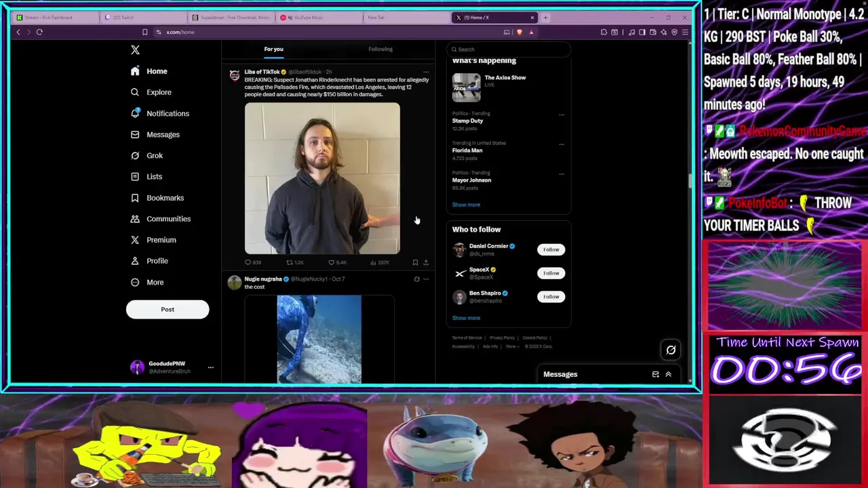Open Communities in the sidebar

(x=161, y=219)
